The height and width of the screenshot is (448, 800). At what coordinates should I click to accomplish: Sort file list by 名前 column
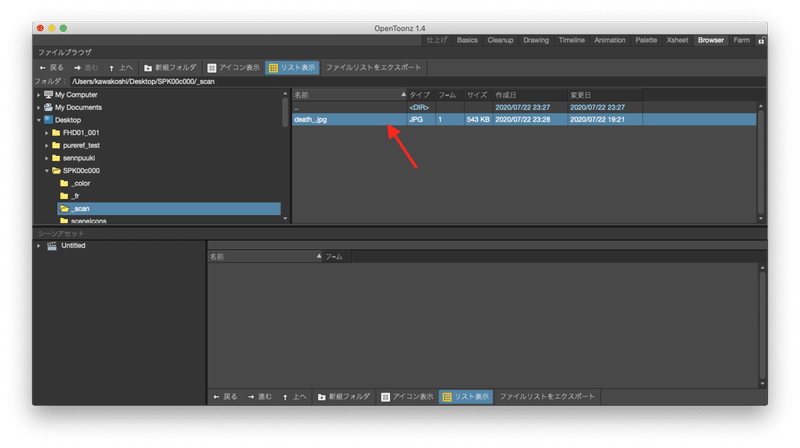[x=349, y=95]
